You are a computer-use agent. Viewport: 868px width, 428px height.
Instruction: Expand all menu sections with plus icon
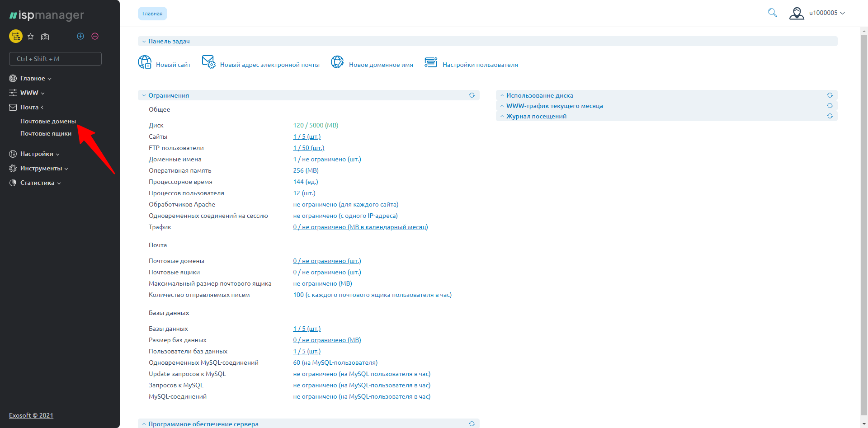click(x=80, y=36)
